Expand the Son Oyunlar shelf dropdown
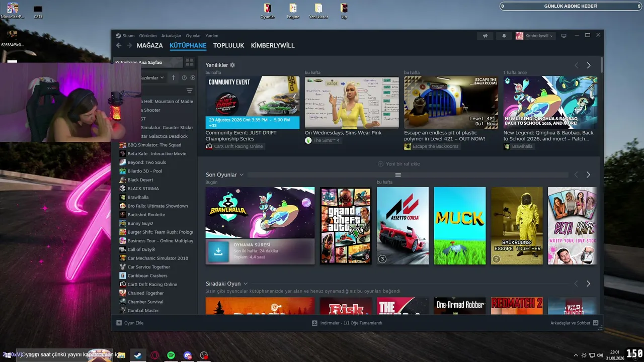 (x=242, y=174)
